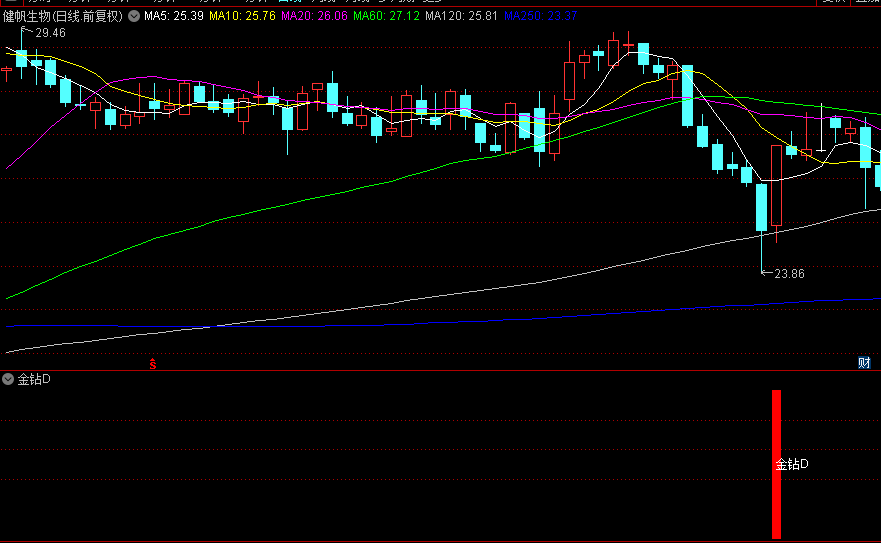Click the 金钻D label beside the red bar
The image size is (881, 543).
[x=792, y=464]
